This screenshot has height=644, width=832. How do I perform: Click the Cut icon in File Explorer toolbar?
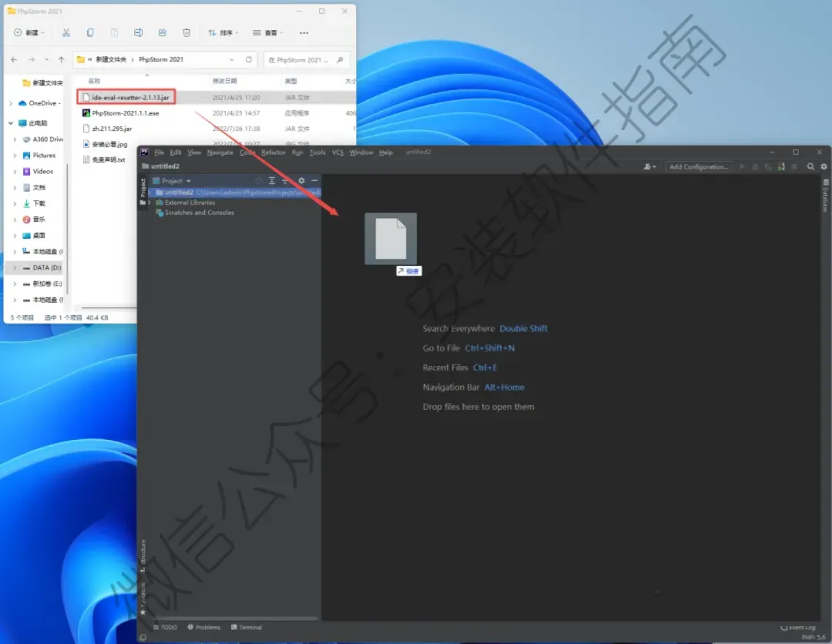click(x=65, y=33)
